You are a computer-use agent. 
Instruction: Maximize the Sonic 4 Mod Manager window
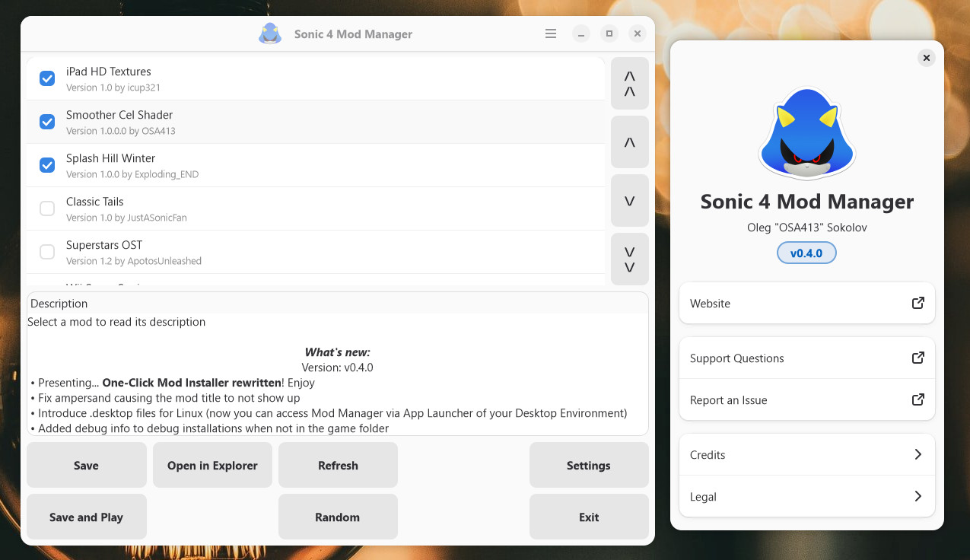[x=609, y=33]
